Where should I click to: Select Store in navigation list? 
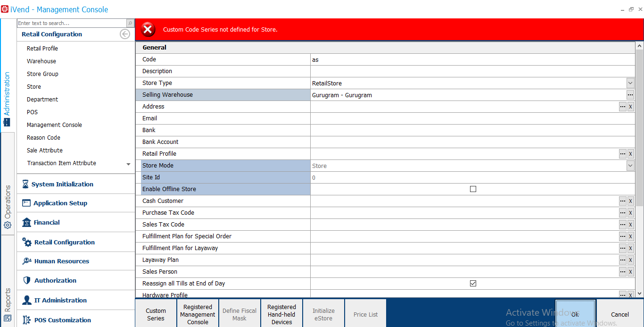(x=34, y=87)
